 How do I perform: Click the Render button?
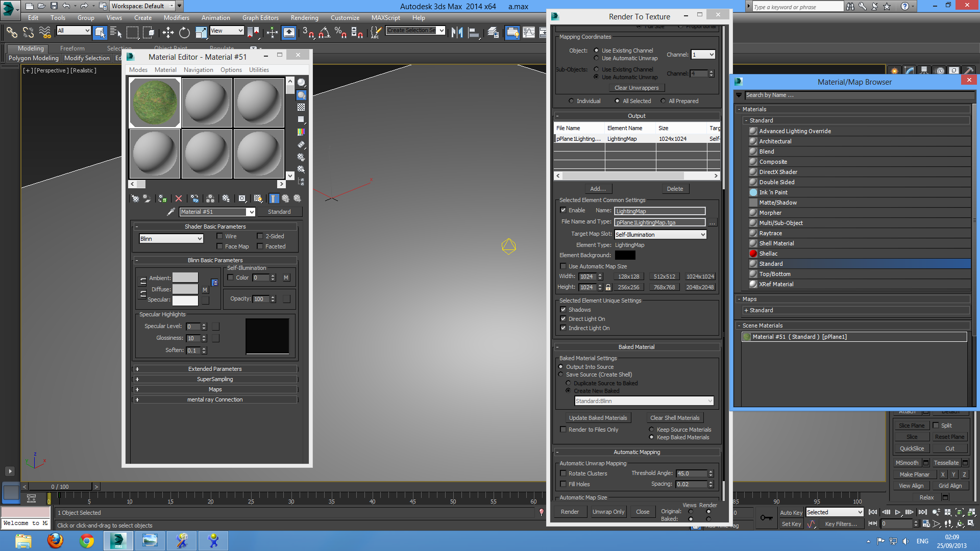coord(570,512)
